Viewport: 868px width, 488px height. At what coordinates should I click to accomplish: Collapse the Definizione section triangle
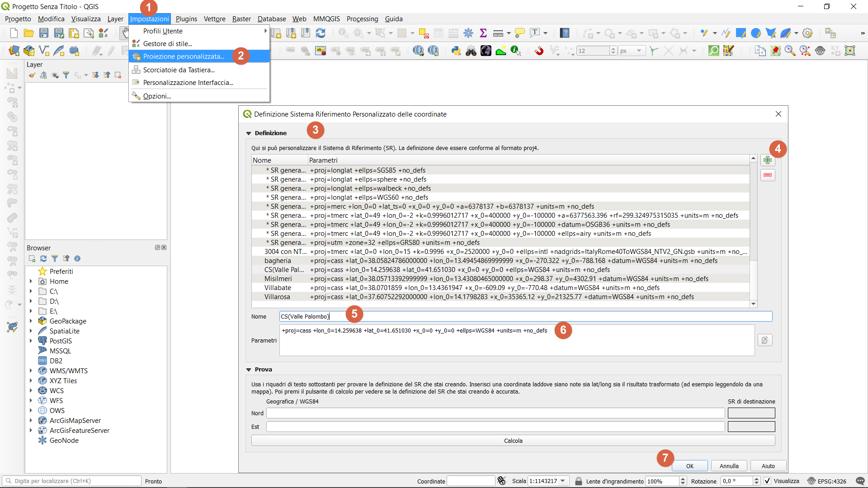(x=249, y=133)
